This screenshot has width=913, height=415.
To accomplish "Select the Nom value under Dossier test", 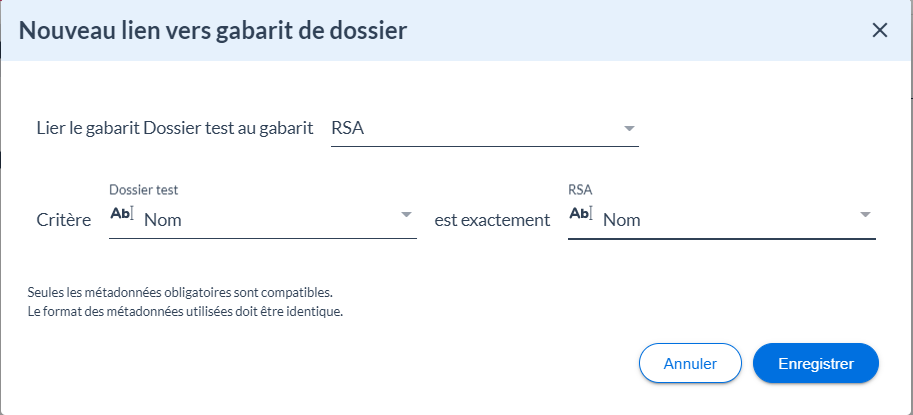I will coord(163,220).
